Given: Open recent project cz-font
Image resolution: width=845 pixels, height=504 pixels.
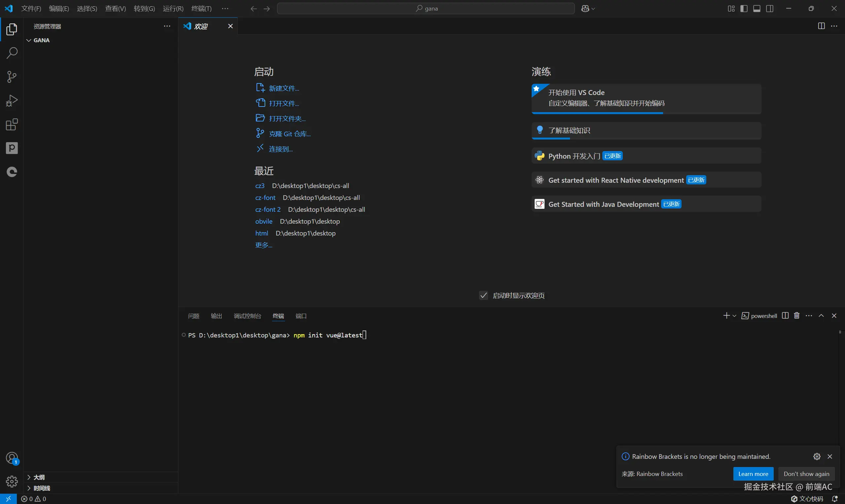Looking at the screenshot, I should 265,198.
